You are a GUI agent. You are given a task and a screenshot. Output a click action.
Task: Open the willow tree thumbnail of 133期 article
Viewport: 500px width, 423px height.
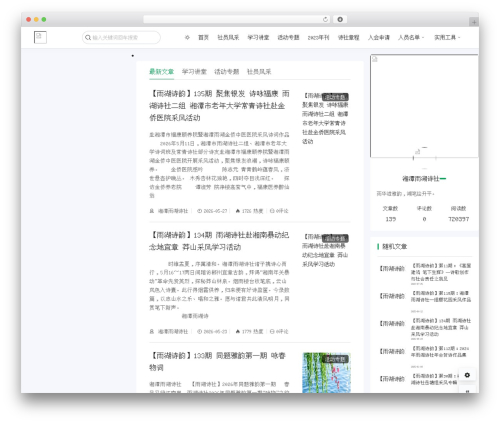click(x=326, y=373)
